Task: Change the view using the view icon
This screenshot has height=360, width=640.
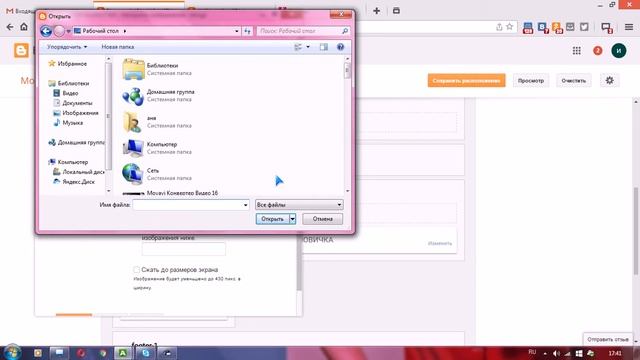Action: pos(298,47)
